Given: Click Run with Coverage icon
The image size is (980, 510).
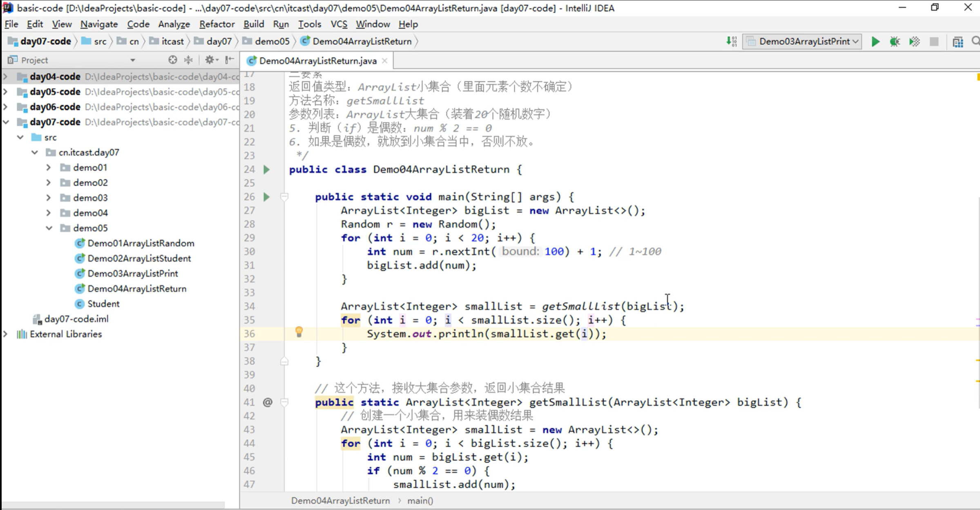Looking at the screenshot, I should point(914,42).
